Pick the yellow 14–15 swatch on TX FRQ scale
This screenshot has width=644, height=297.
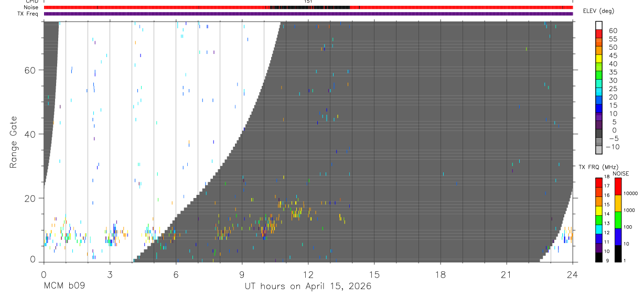coord(599,210)
